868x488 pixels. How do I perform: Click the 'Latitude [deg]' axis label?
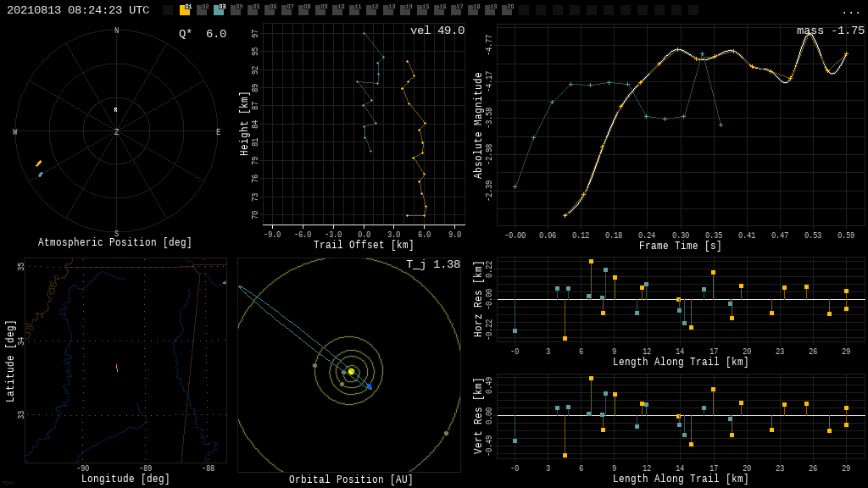[10, 361]
